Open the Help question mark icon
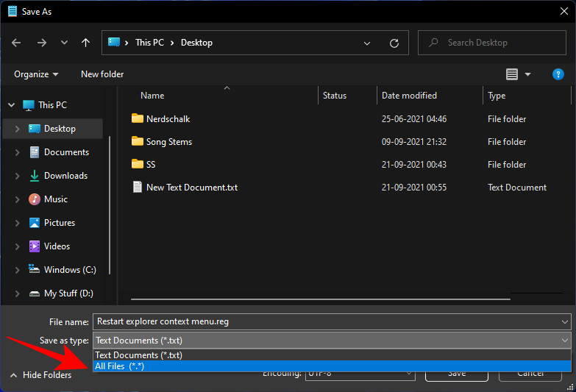 [558, 74]
